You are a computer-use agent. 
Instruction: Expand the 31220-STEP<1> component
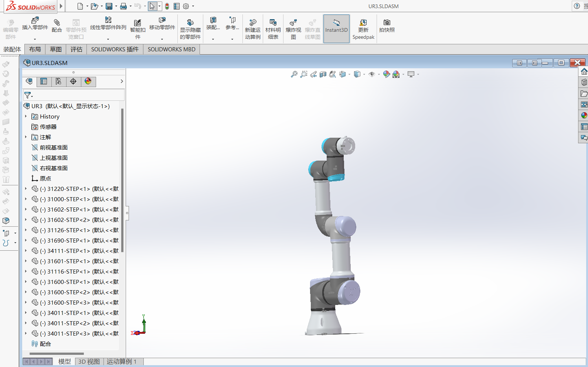(x=26, y=189)
